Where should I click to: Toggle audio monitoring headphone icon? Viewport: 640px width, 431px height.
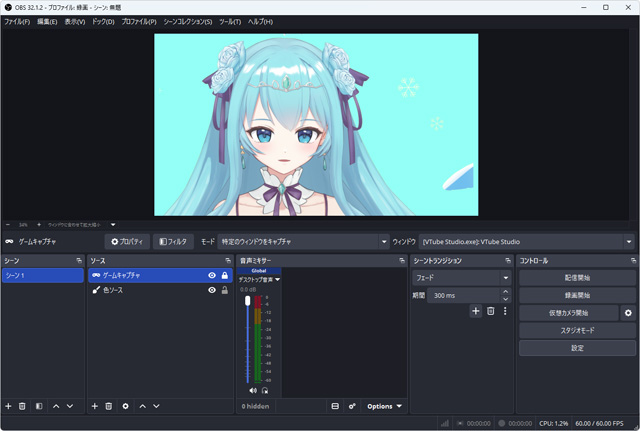pyautogui.click(x=265, y=391)
